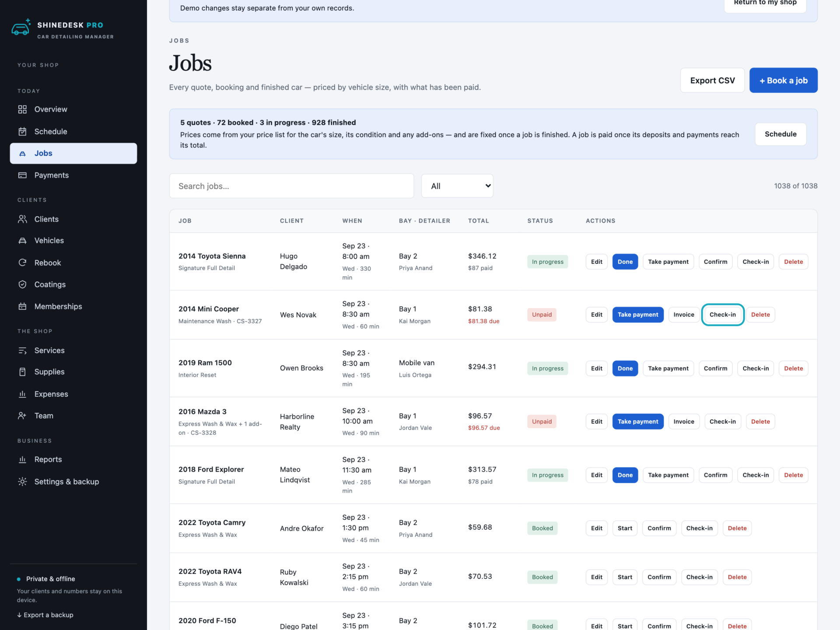Click client name Harborline Realty
The width and height of the screenshot is (840, 630).
[x=297, y=422]
